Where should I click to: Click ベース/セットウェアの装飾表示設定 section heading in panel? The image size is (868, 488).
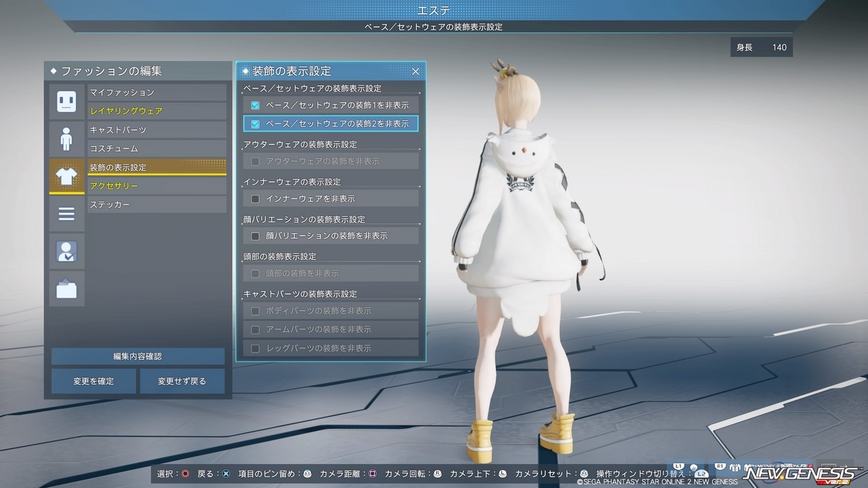[312, 88]
